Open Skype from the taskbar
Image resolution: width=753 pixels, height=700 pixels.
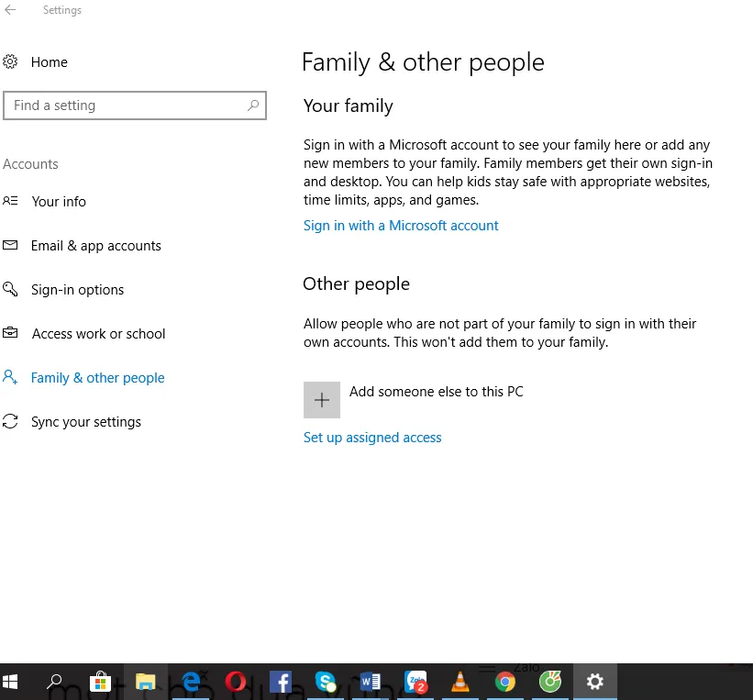click(326, 682)
